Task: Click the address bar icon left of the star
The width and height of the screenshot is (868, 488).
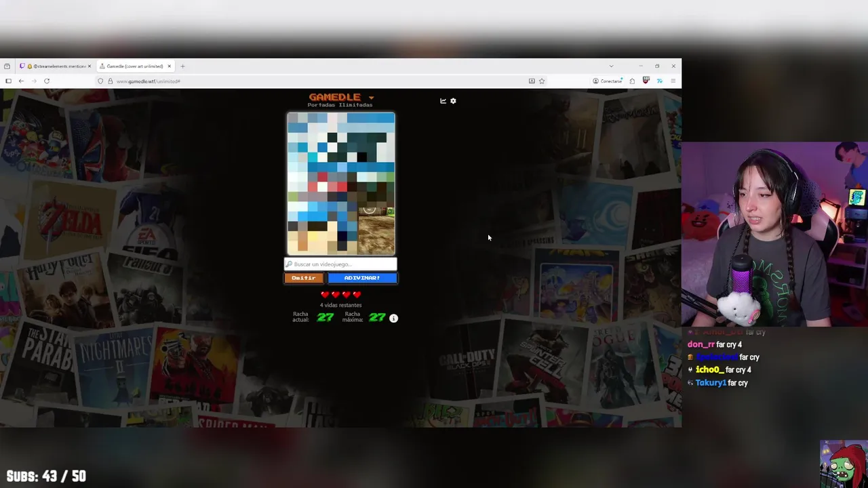Action: pyautogui.click(x=532, y=81)
